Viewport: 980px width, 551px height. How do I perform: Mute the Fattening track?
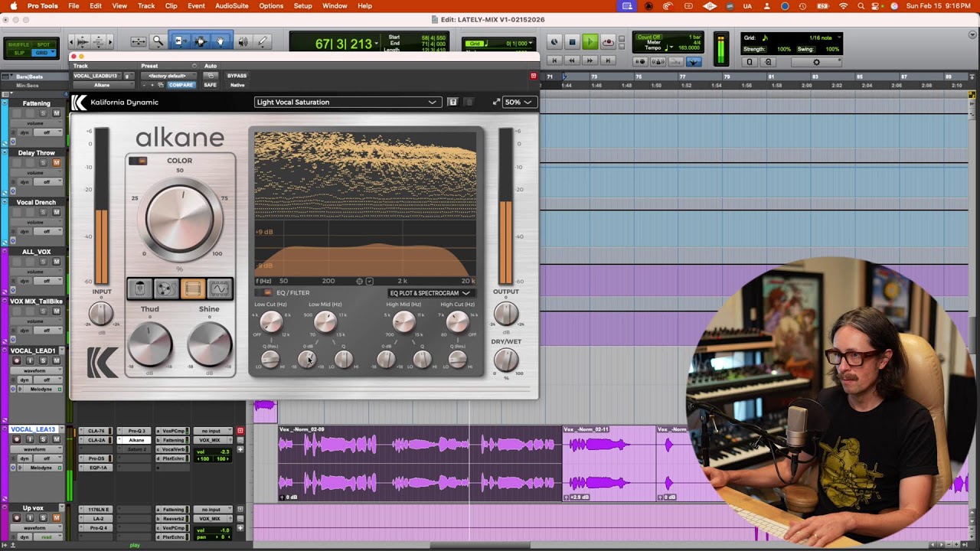56,113
